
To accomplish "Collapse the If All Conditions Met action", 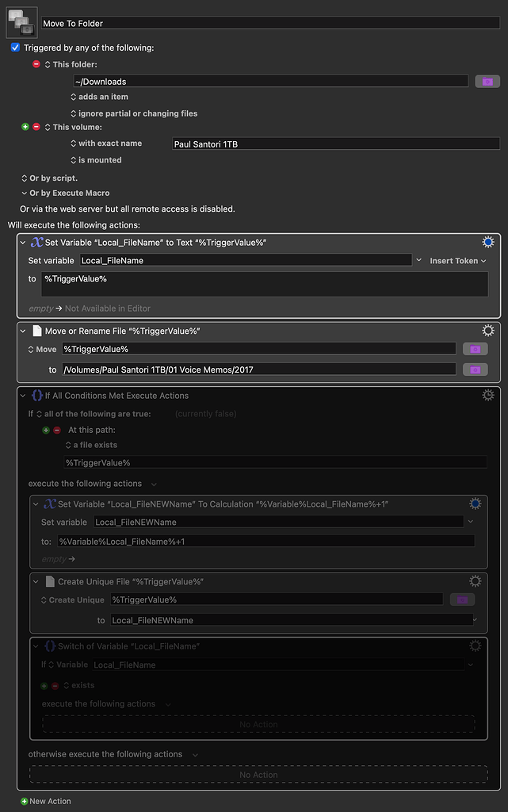I will [x=23, y=396].
